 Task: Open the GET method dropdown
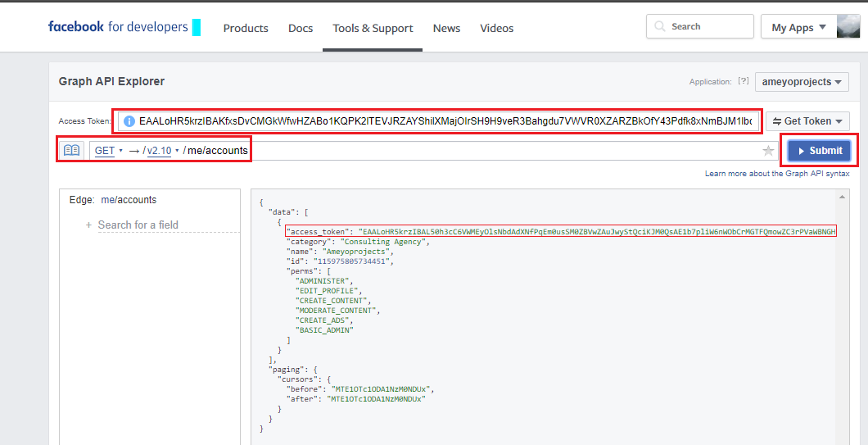click(108, 150)
